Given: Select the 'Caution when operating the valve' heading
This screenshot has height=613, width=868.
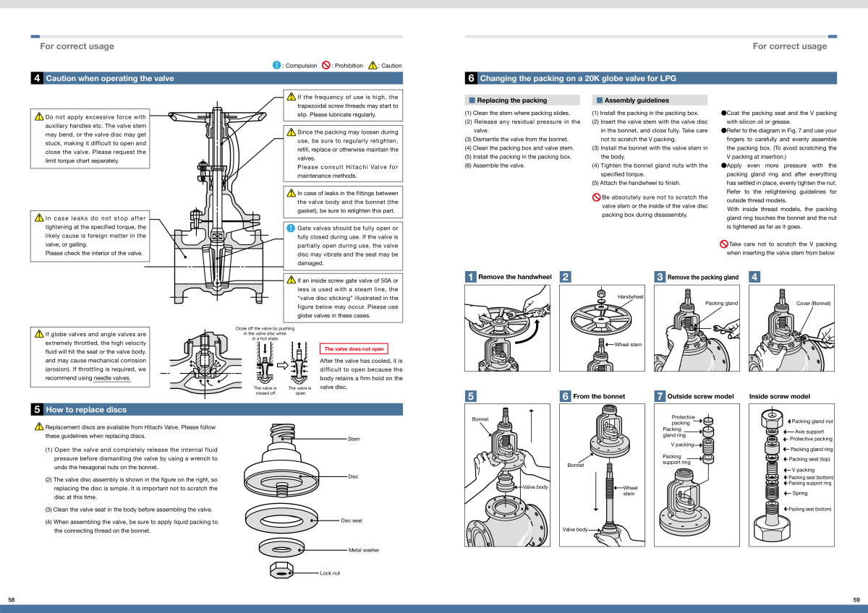Looking at the screenshot, I should click(109, 78).
